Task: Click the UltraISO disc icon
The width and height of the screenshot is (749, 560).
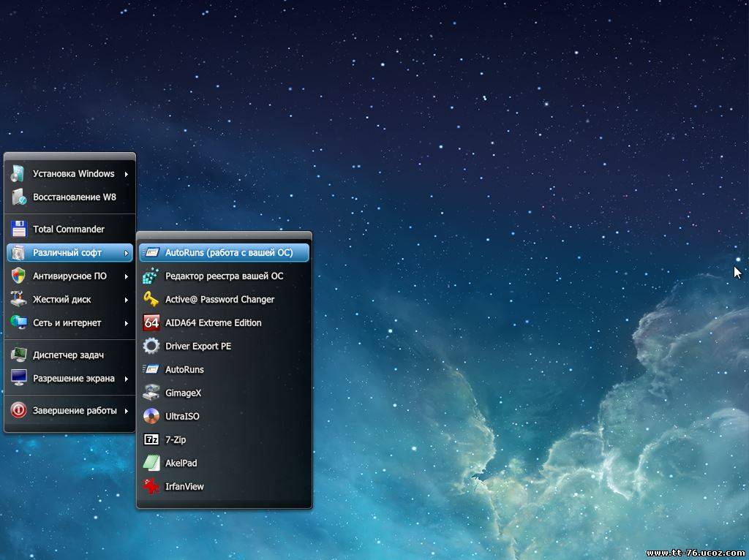Action: tap(151, 416)
